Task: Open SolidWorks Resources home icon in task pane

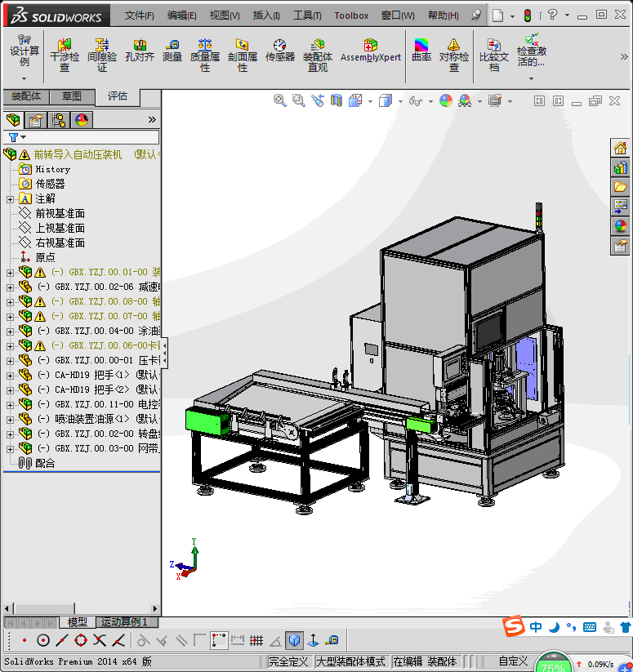Action: 620,149
